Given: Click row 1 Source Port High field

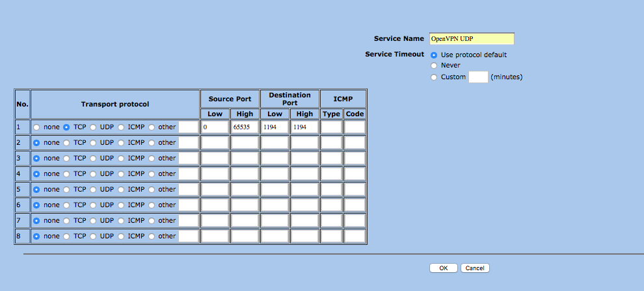Looking at the screenshot, I should coord(245,127).
